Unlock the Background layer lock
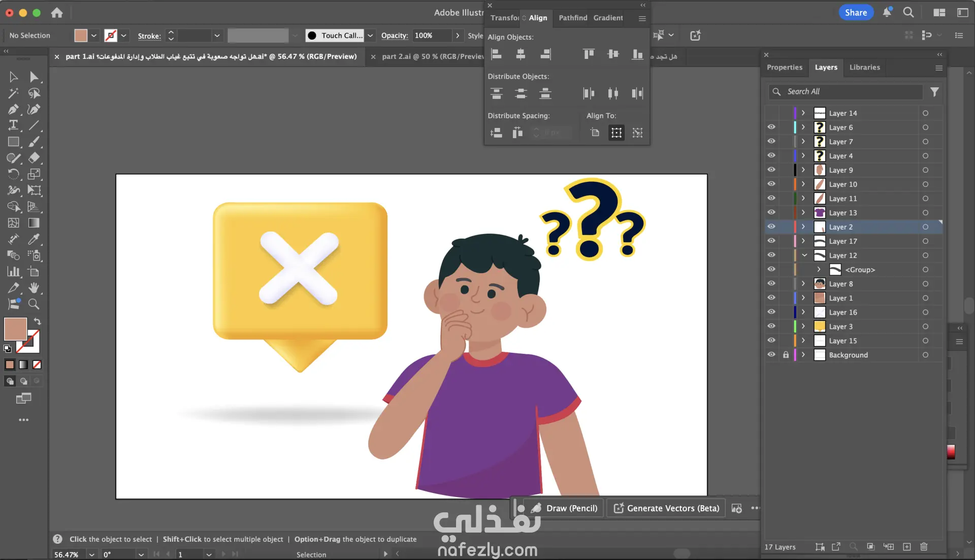The width and height of the screenshot is (975, 560). coord(786,355)
